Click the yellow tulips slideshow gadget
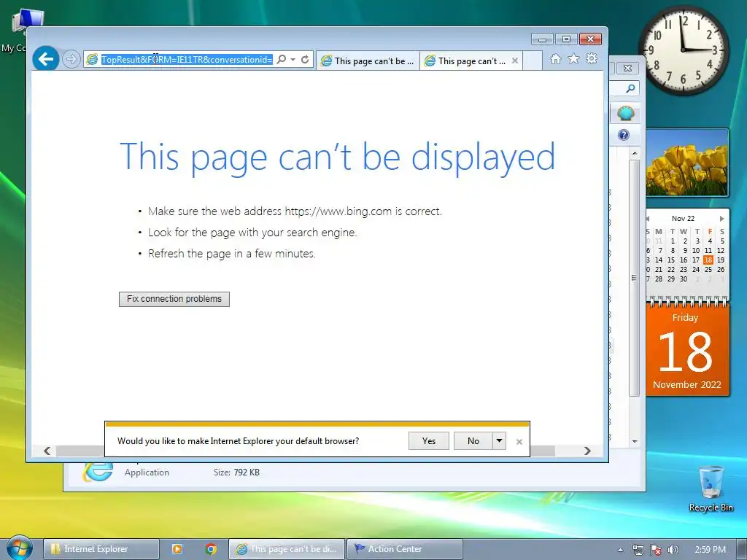 (687, 163)
